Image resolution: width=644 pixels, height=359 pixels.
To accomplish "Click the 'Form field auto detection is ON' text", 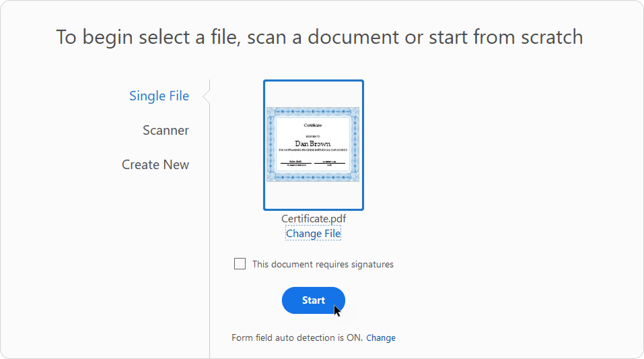I will point(297,337).
